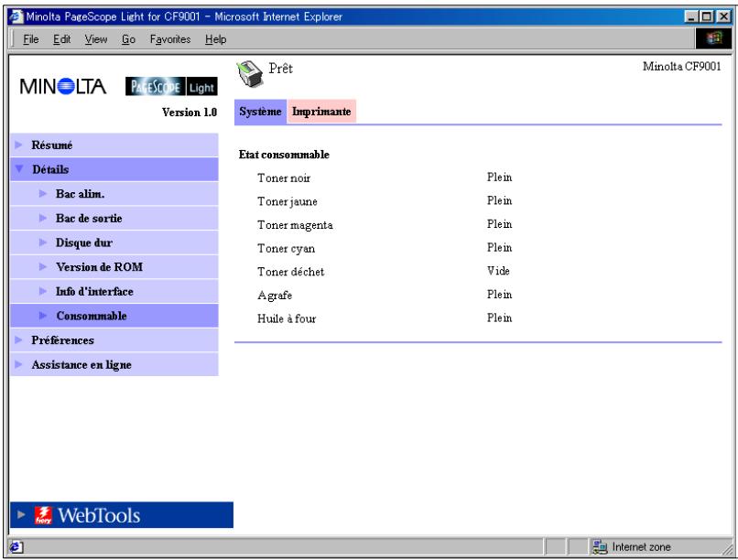This screenshot has height=560, width=738.
Task: Click the PageScope Light logo
Action: [x=171, y=87]
